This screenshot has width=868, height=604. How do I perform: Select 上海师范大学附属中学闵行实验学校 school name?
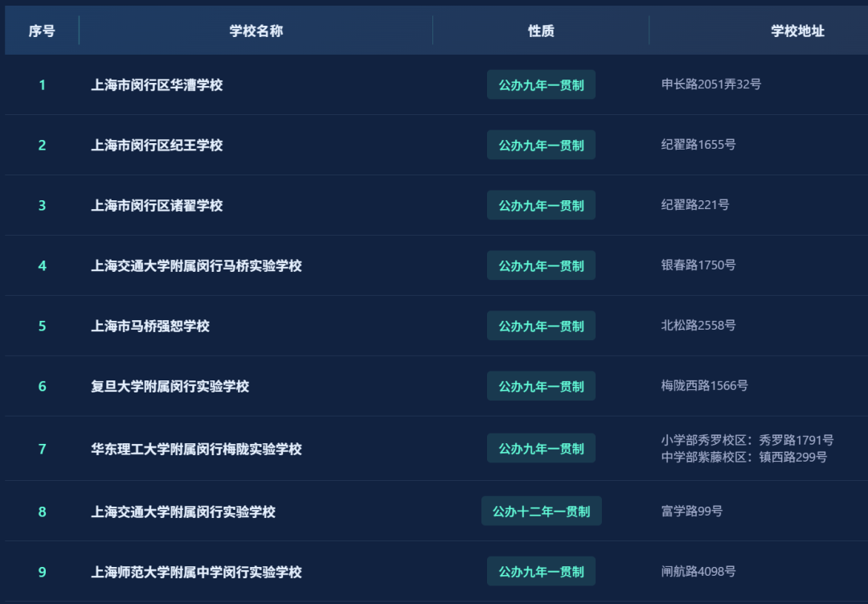click(x=196, y=573)
